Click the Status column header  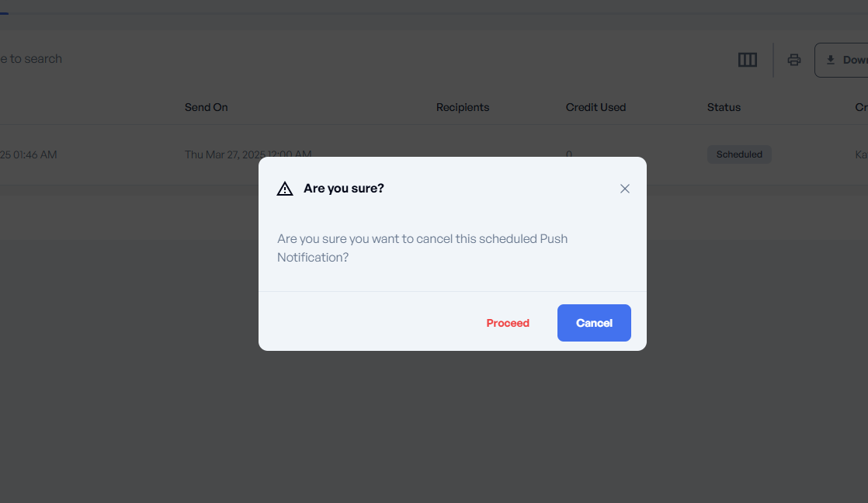[724, 107]
